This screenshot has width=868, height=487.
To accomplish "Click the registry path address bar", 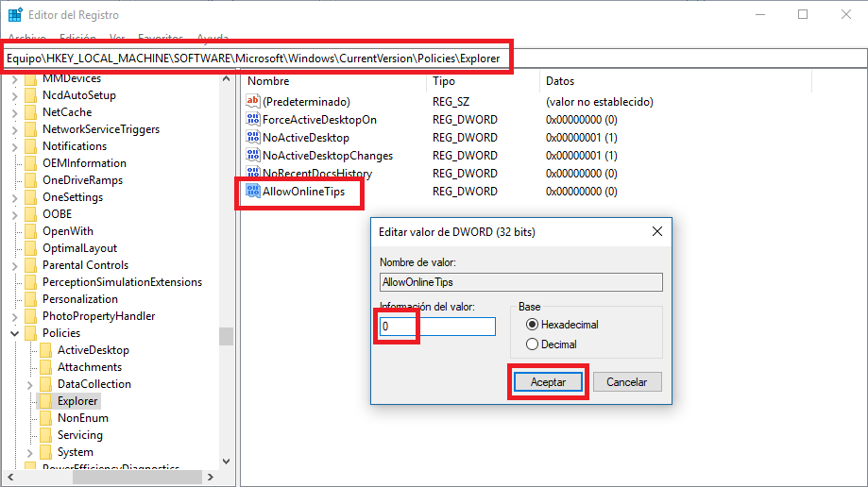I will [x=434, y=59].
